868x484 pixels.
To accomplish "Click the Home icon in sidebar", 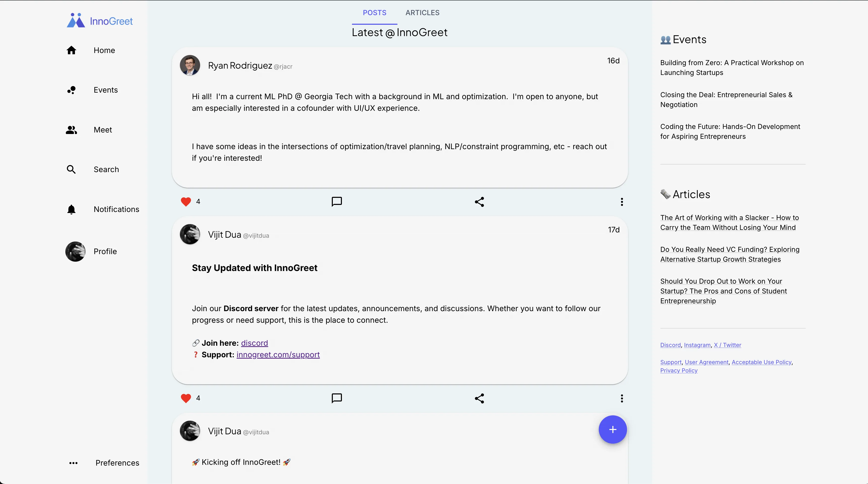I will pyautogui.click(x=71, y=50).
